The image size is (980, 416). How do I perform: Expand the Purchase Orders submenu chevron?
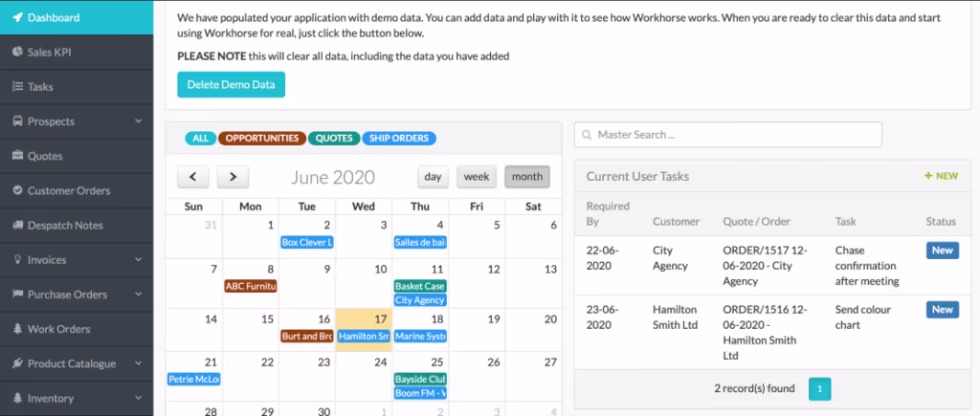click(138, 295)
